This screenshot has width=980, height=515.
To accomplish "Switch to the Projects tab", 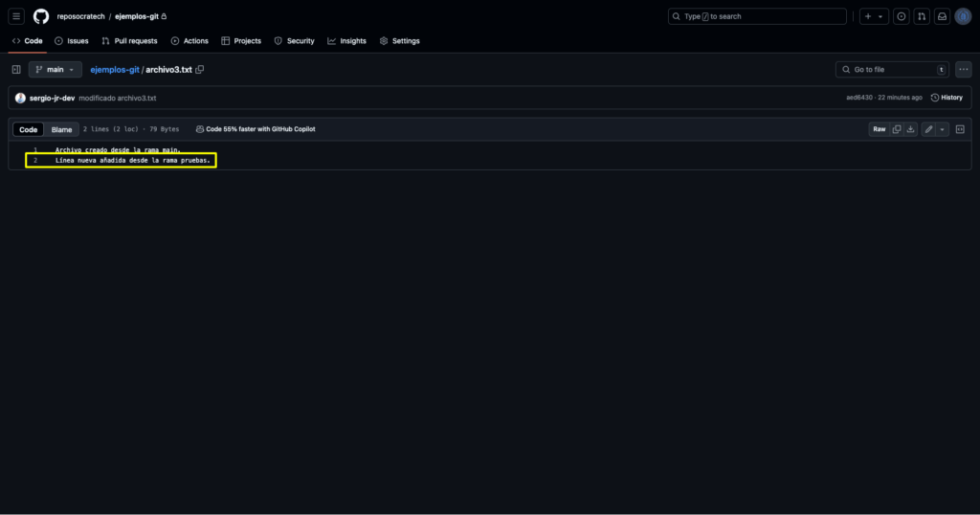I will coord(241,40).
